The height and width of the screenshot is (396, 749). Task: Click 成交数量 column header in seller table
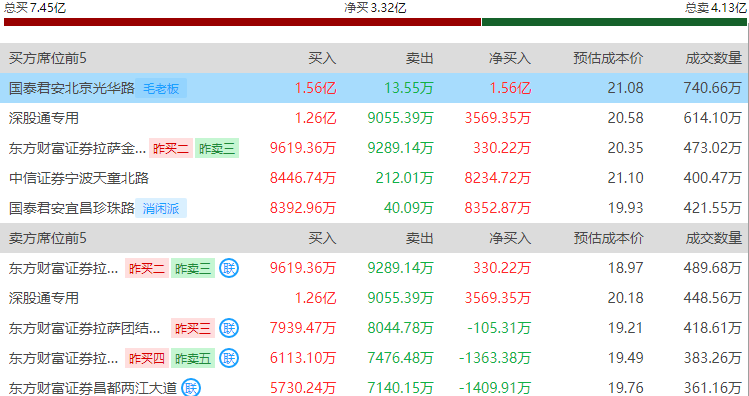[714, 238]
